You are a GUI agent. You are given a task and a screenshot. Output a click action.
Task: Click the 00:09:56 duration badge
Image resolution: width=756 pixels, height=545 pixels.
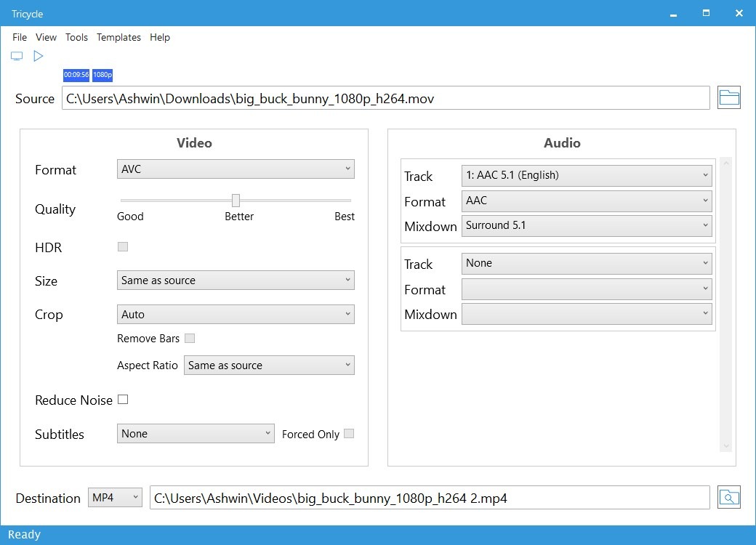tap(76, 75)
